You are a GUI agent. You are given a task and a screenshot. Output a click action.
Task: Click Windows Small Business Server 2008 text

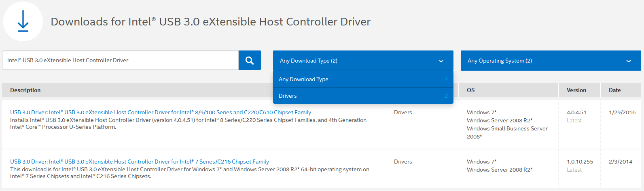(507, 132)
